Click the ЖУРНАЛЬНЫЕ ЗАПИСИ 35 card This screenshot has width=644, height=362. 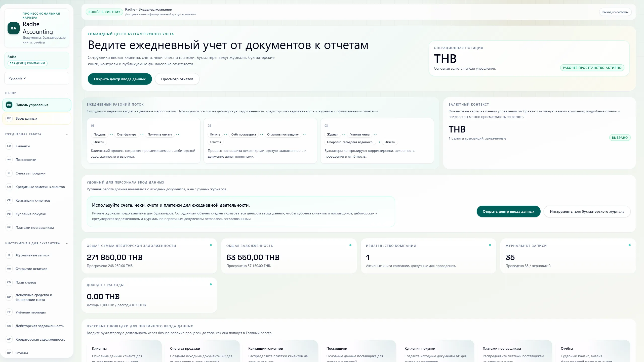[x=568, y=256]
